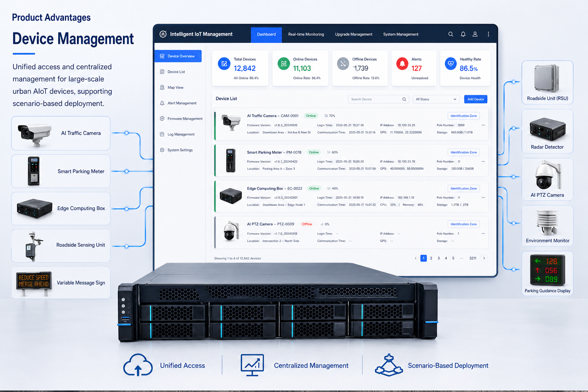Click Identification Zone for Edge Computing Box

[464, 188]
